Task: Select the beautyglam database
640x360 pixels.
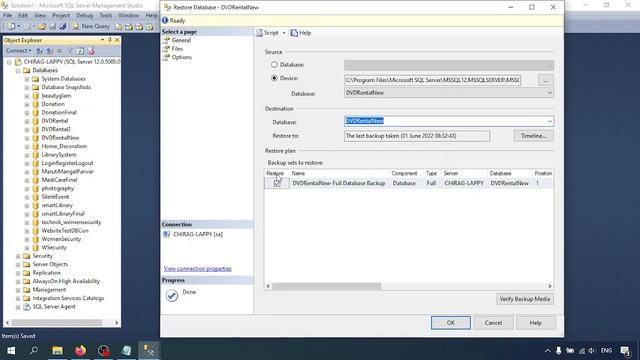Action: point(56,96)
